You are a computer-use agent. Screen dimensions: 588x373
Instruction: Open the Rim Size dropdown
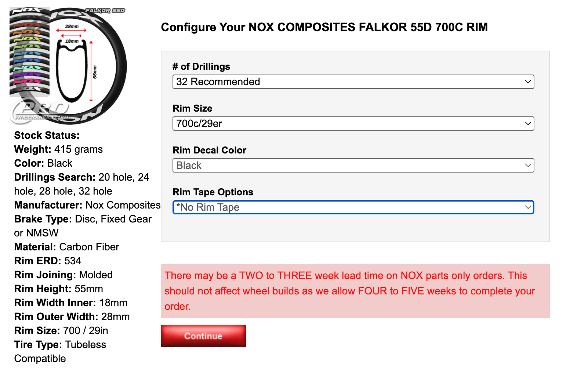click(353, 123)
